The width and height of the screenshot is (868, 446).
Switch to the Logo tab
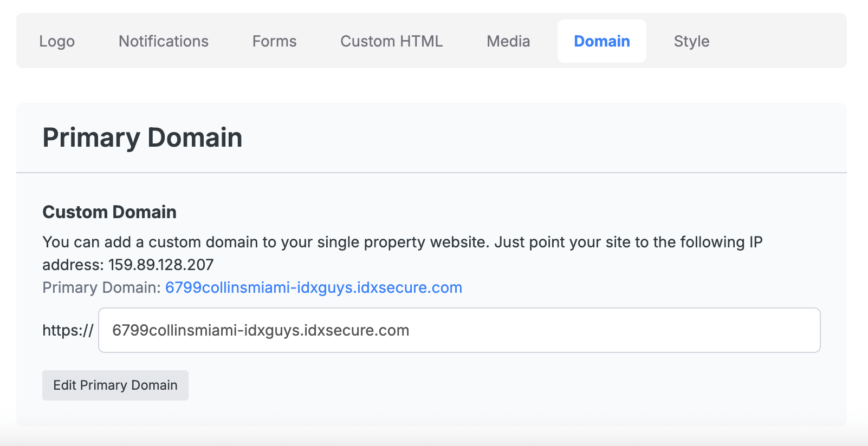[57, 41]
